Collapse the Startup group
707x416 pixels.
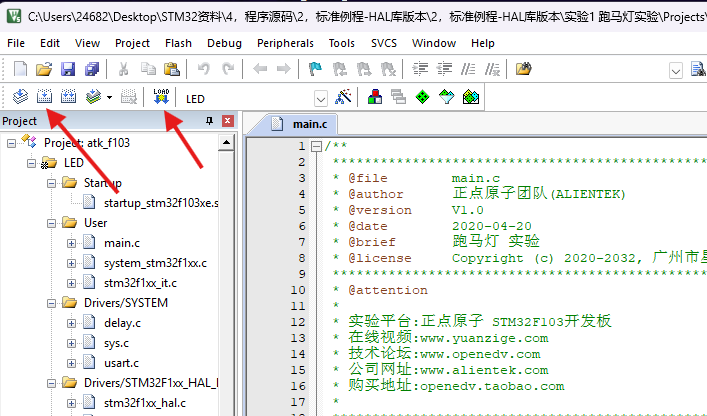pyautogui.click(x=51, y=183)
